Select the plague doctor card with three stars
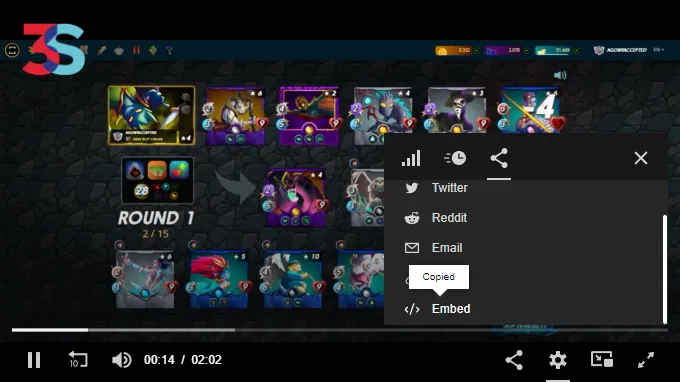 click(x=457, y=111)
